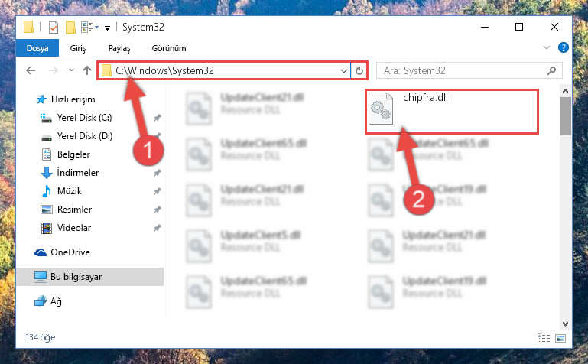The image size is (588, 364).
Task: Go up one folder level
Action: tap(87, 70)
